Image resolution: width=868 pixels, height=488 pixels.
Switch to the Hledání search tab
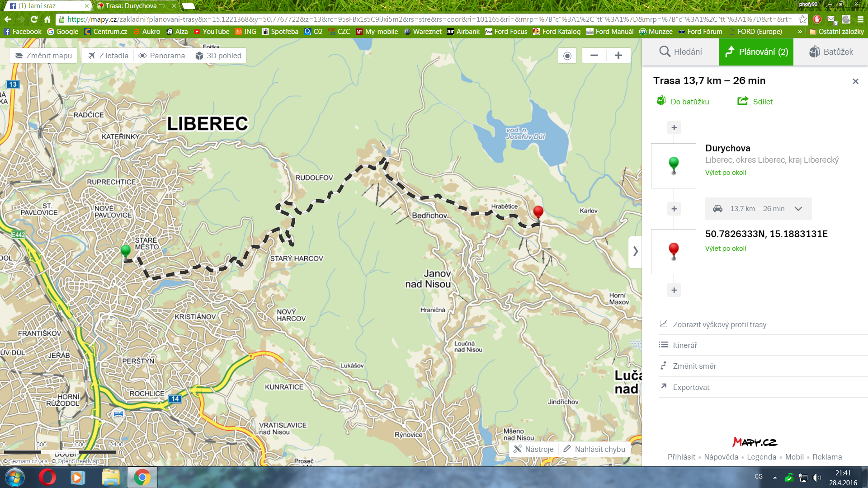point(680,52)
